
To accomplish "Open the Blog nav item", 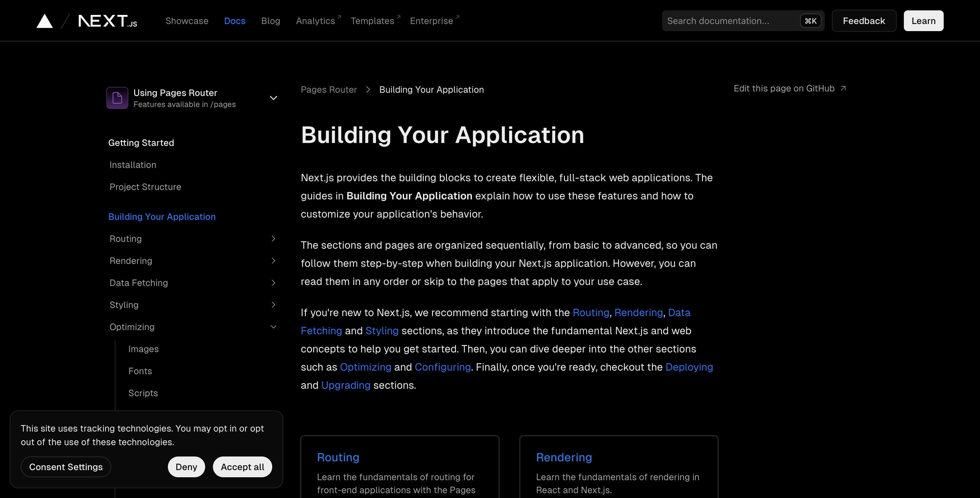I will tap(271, 21).
